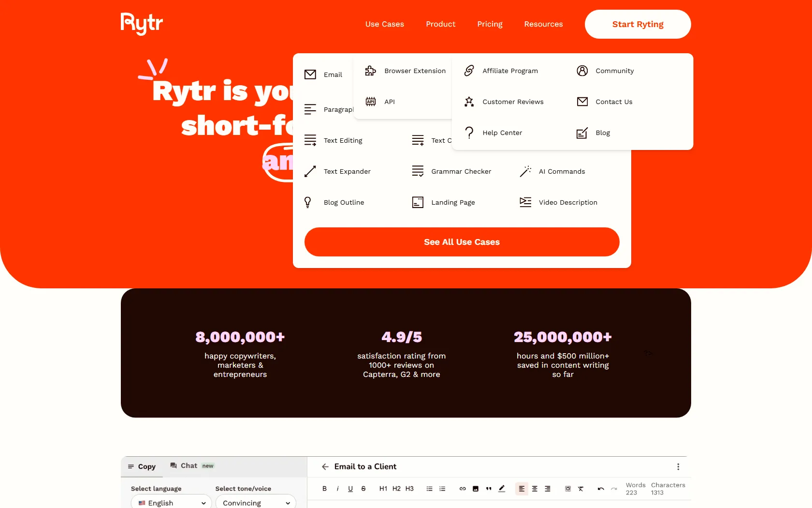
Task: Click the text highlight pen icon
Action: 502,489
